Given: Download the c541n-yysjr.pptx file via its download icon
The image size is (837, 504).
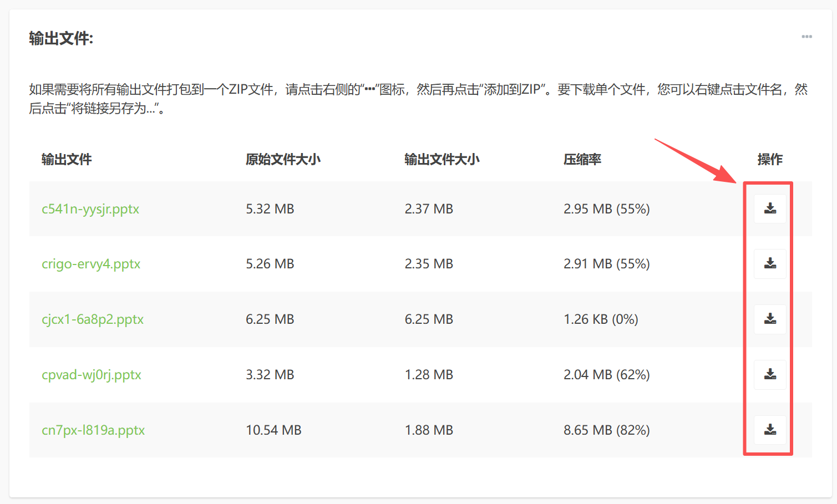Looking at the screenshot, I should 770,208.
